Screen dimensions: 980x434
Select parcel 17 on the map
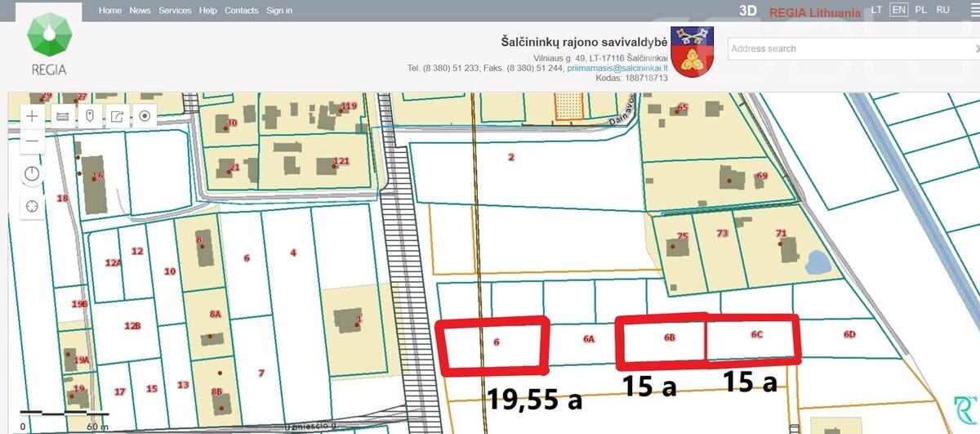[x=120, y=392]
